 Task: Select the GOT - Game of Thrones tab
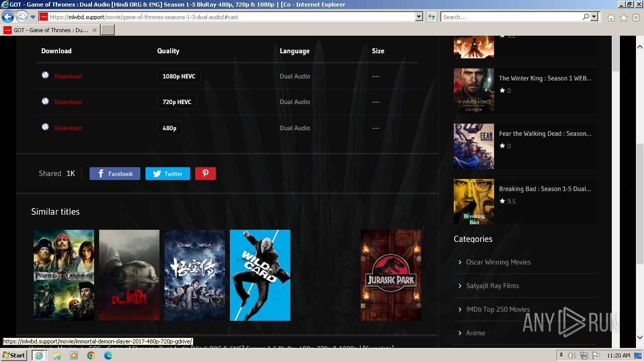click(49, 30)
